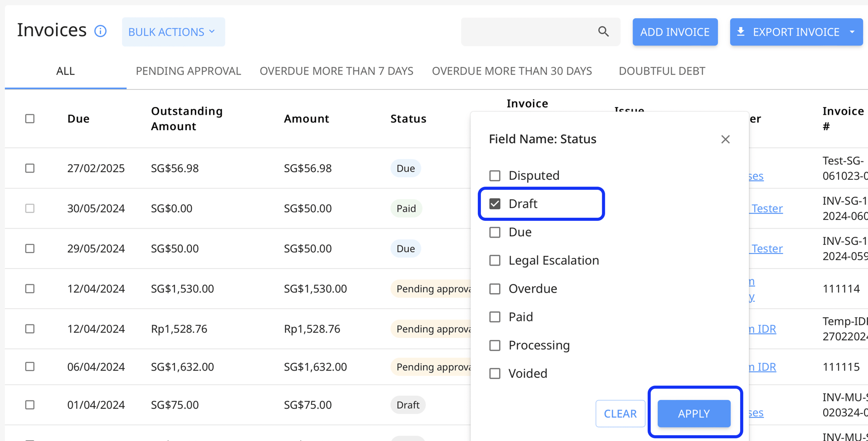Image resolution: width=868 pixels, height=441 pixels.
Task: Click the download icon in Export Invoice
Action: point(741,32)
